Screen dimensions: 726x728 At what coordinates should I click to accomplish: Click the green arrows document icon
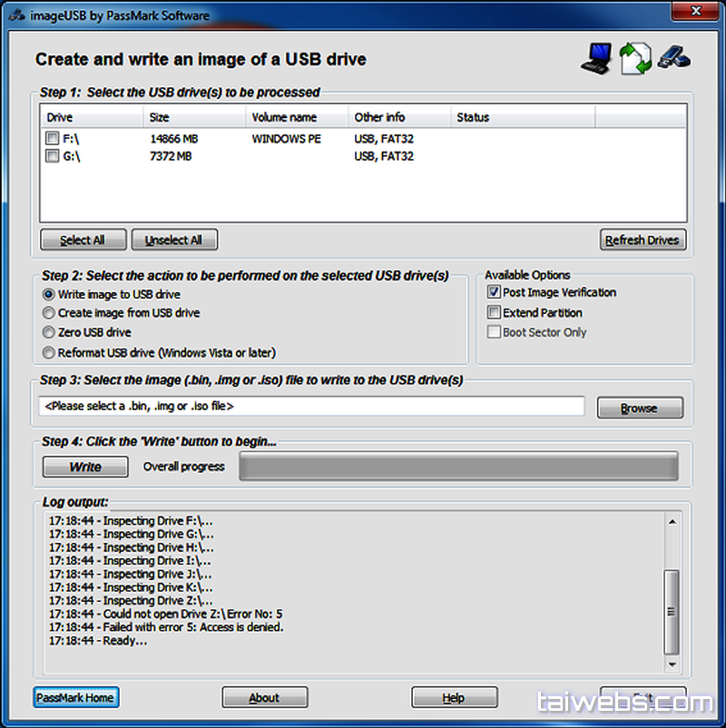click(x=635, y=59)
